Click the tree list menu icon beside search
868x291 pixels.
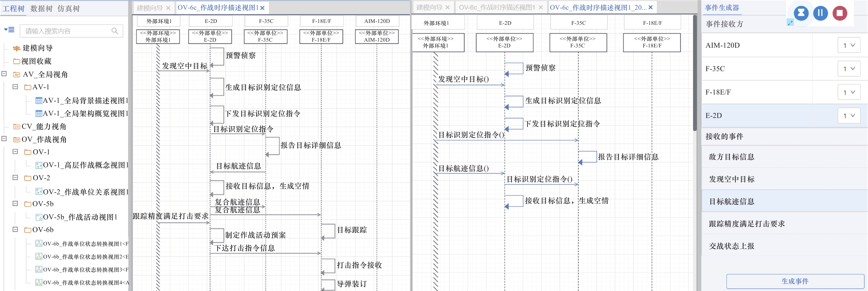click(9, 30)
